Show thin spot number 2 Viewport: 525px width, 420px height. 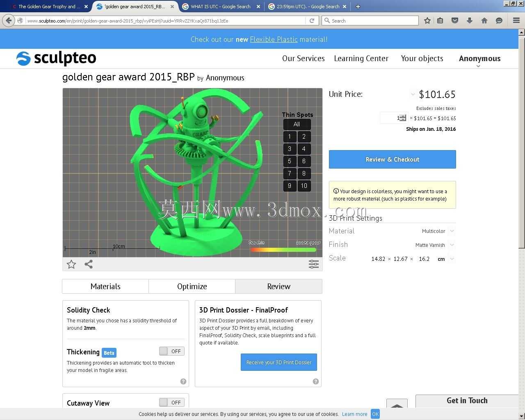[x=304, y=137]
